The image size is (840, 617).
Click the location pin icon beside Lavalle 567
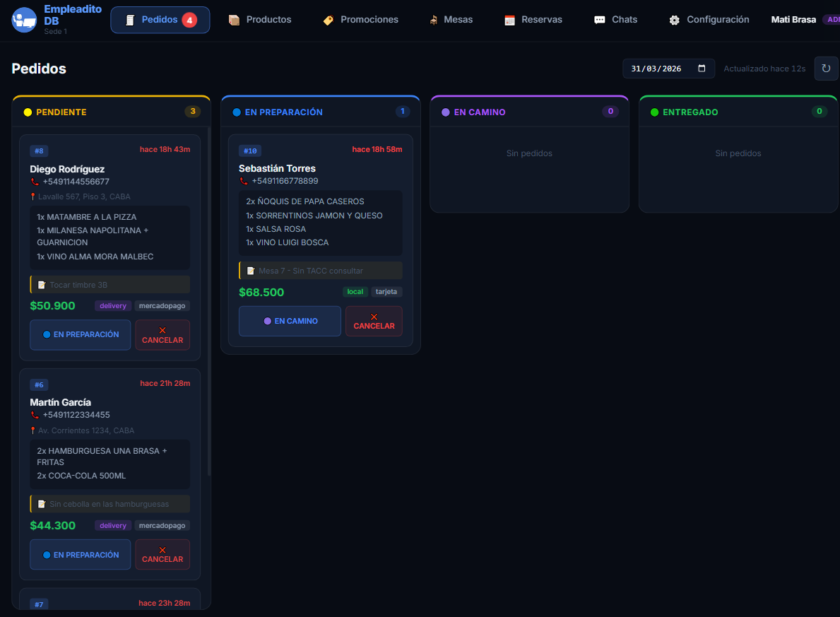coord(33,197)
